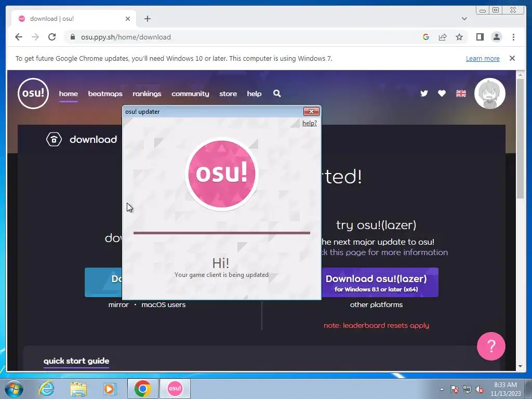Image resolution: width=532 pixels, height=399 pixels.
Task: Open the Windows Start button
Action: (14, 389)
